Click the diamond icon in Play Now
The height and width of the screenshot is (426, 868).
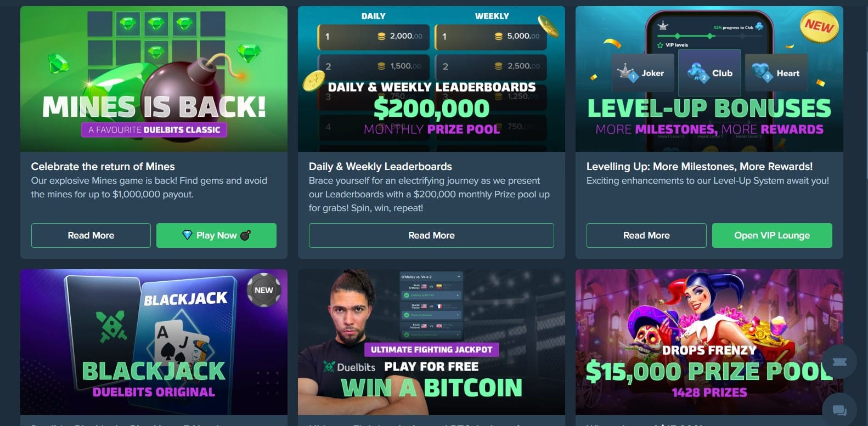(187, 235)
